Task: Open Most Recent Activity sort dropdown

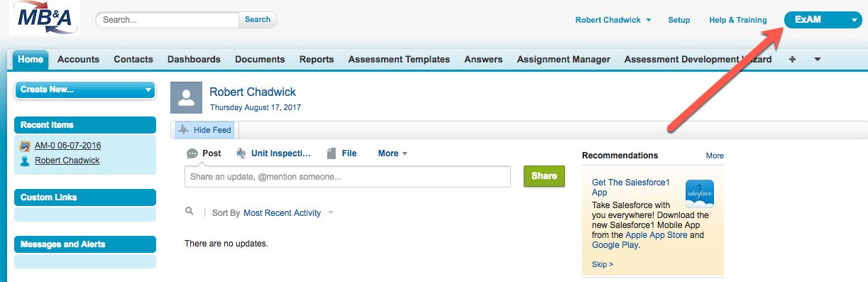Action: pos(288,213)
